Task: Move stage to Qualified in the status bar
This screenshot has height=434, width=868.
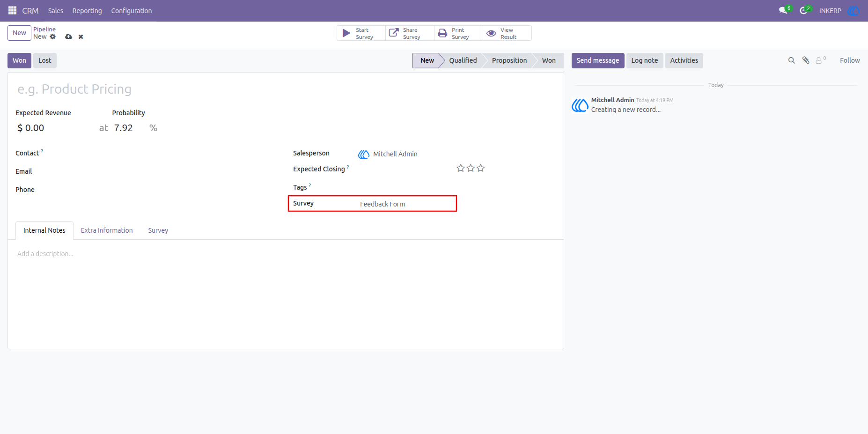Action: [x=463, y=60]
